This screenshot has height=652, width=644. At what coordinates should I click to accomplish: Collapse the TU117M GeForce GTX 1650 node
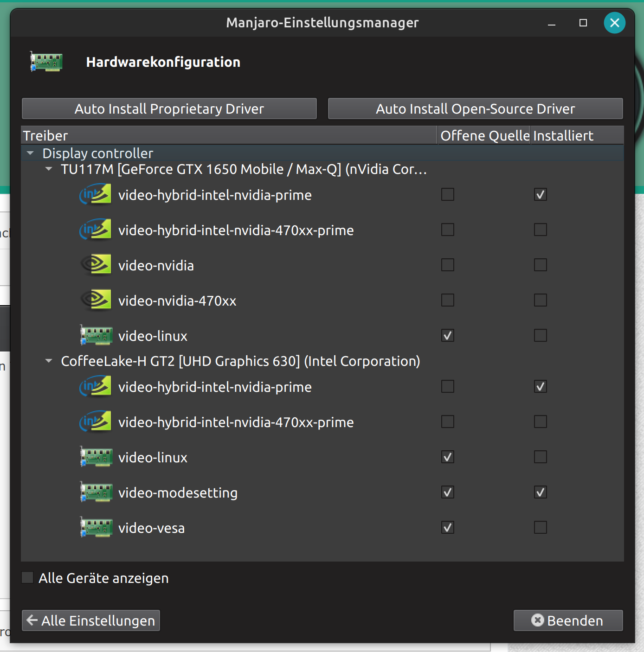[x=49, y=169]
